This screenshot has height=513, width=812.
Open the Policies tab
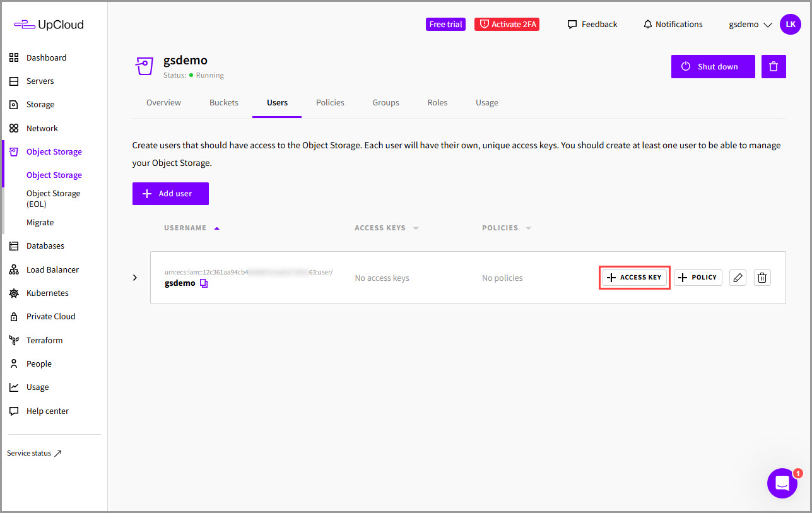click(x=330, y=103)
